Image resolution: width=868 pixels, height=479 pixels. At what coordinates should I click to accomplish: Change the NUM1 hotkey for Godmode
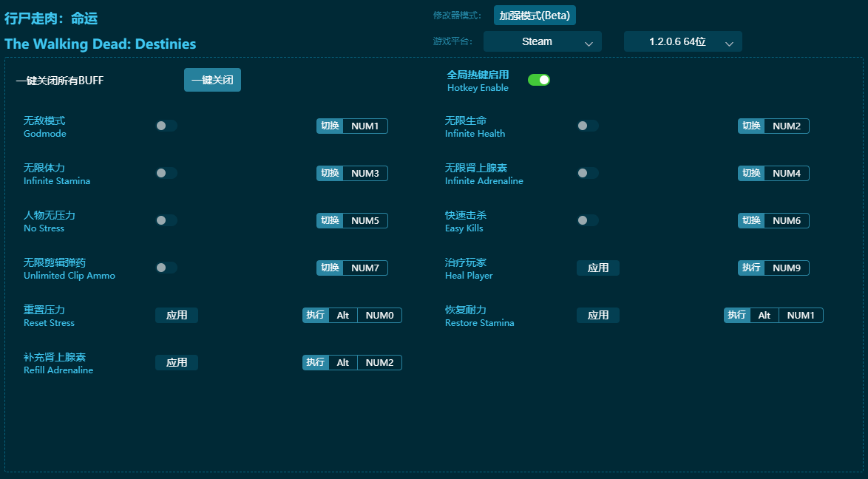click(x=365, y=126)
